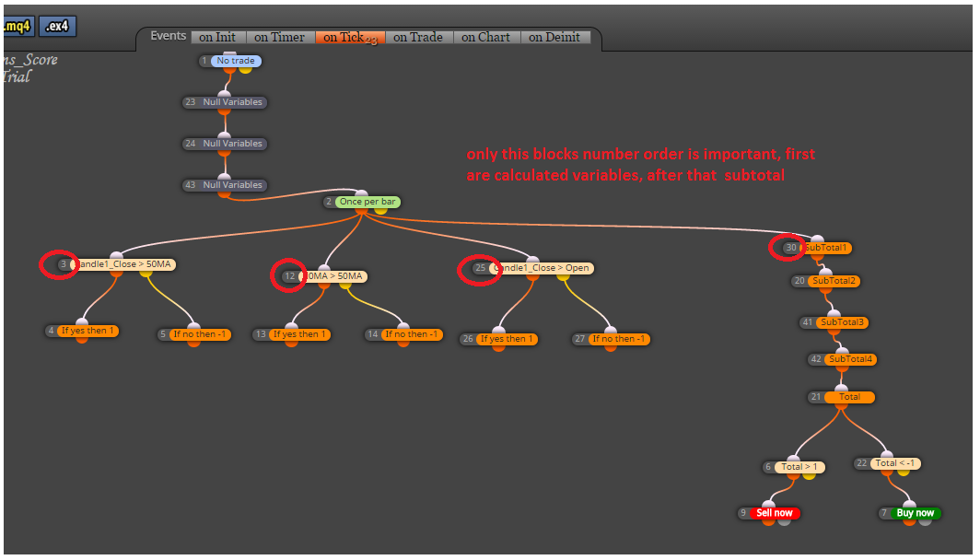Screen dimensions: 980x560
Task: Select the If yes then 1 block 4
Action: (x=88, y=331)
